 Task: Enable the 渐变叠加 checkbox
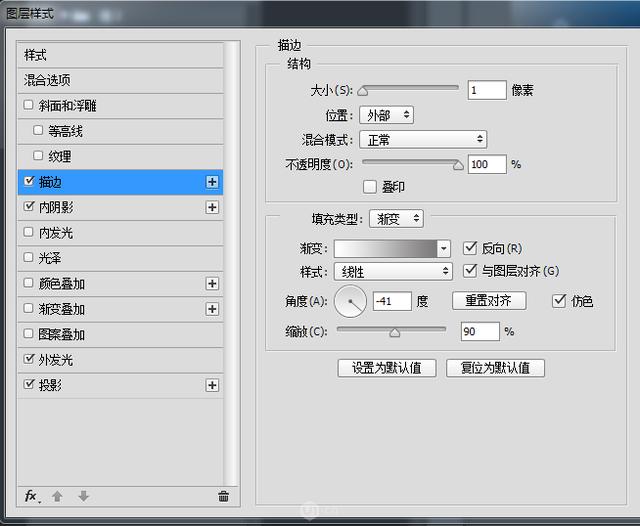pyautogui.click(x=28, y=308)
